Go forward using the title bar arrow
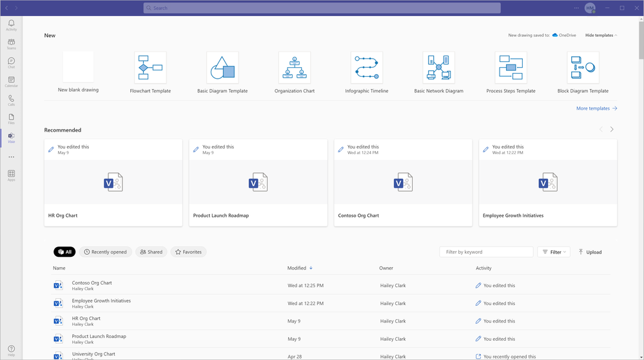644x360 pixels. point(16,8)
